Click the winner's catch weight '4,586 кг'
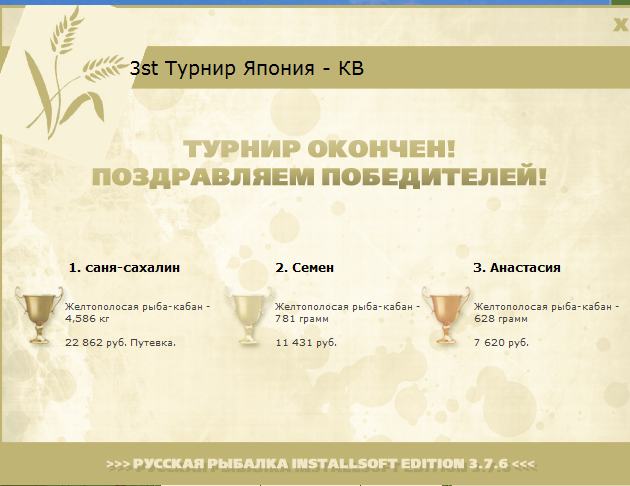This screenshot has height=486, width=630. (x=87, y=319)
